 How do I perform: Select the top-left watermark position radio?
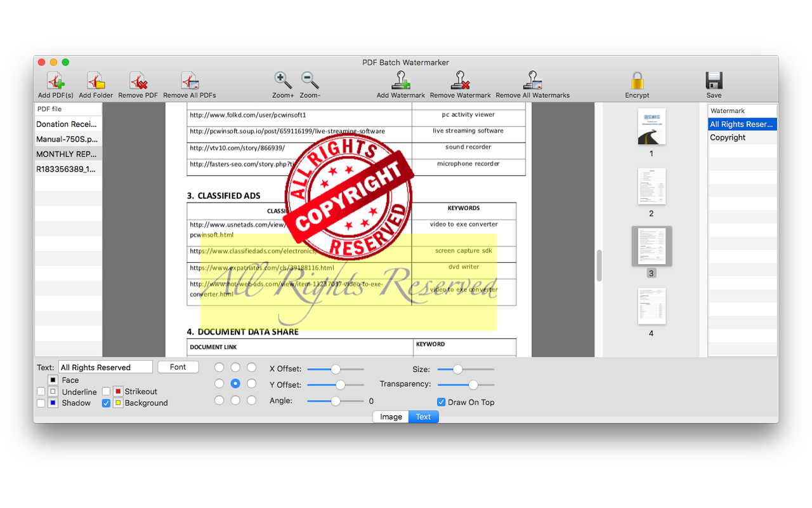219,367
